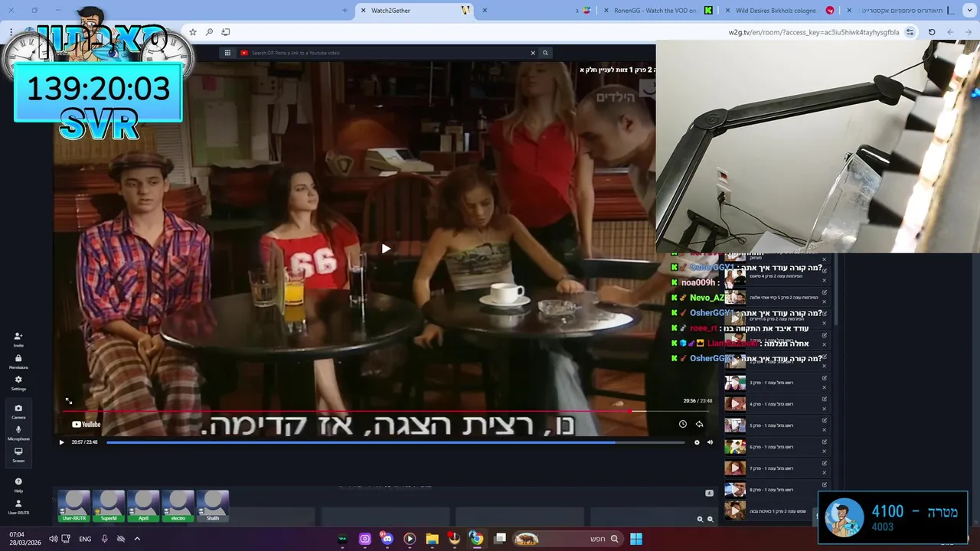This screenshot has height=551, width=980.
Task: Remove playlist item פרק 3 with X
Action: tap(825, 387)
